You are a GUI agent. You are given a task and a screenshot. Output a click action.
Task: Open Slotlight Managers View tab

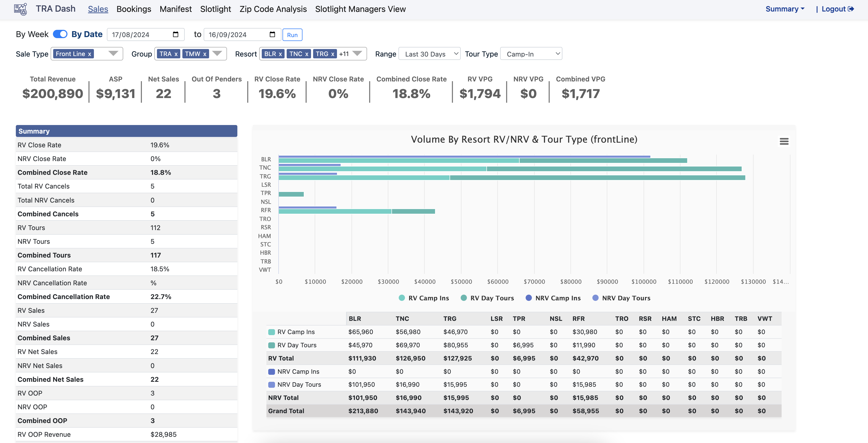(360, 9)
